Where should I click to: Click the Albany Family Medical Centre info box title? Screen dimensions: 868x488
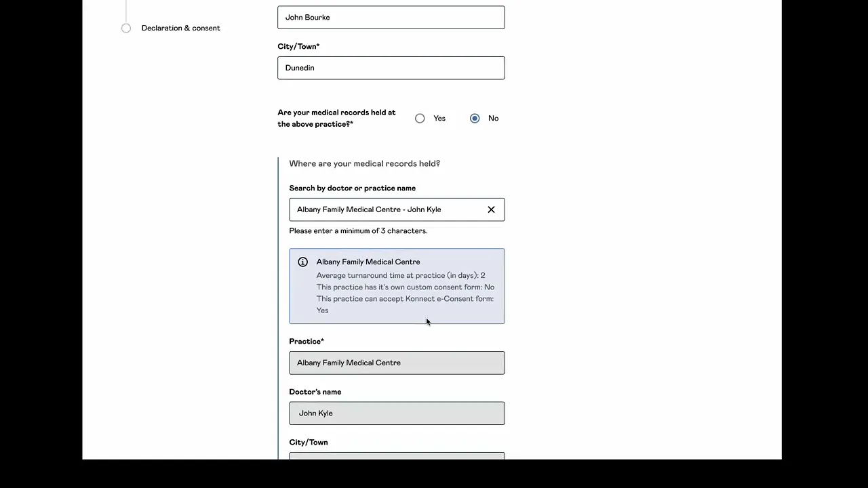[368, 262]
